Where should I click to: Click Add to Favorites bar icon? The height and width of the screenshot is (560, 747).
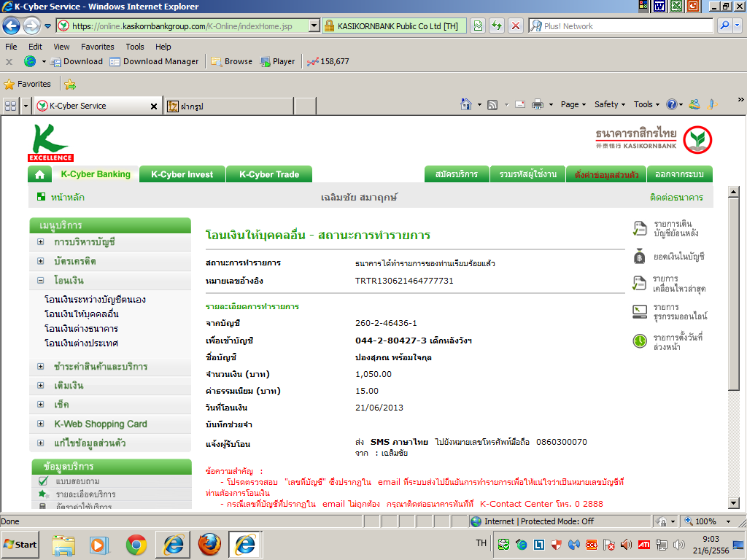pyautogui.click(x=70, y=85)
